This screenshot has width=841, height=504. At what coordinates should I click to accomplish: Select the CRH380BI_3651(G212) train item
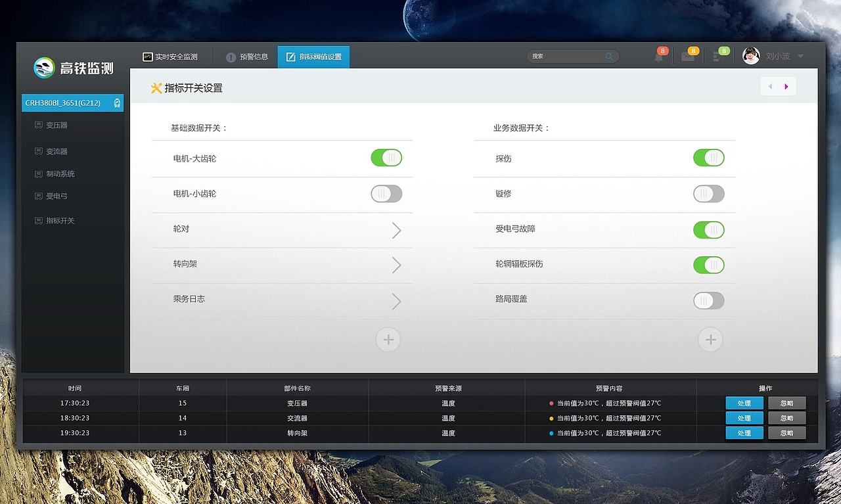tap(72, 103)
